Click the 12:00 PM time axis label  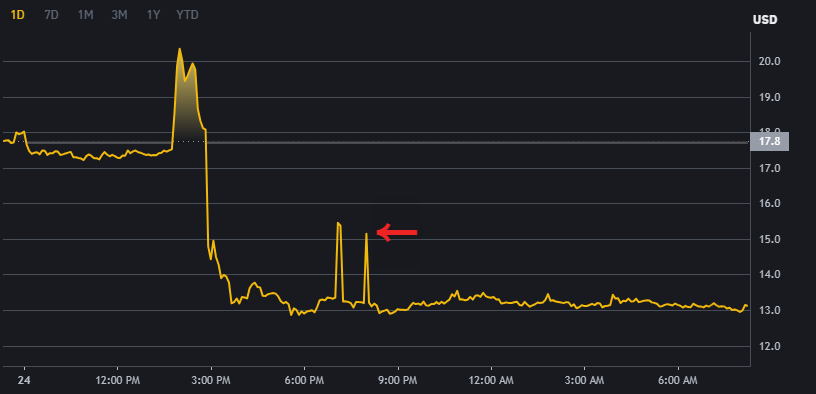point(118,380)
